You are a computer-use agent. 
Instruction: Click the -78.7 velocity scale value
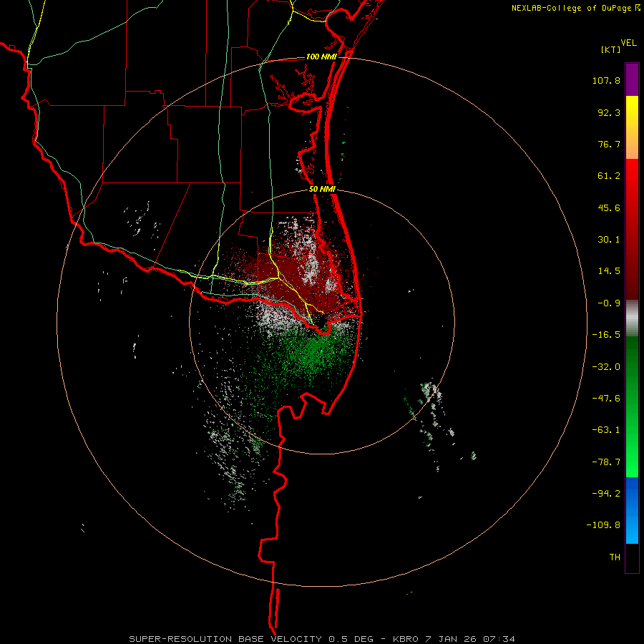click(x=606, y=462)
